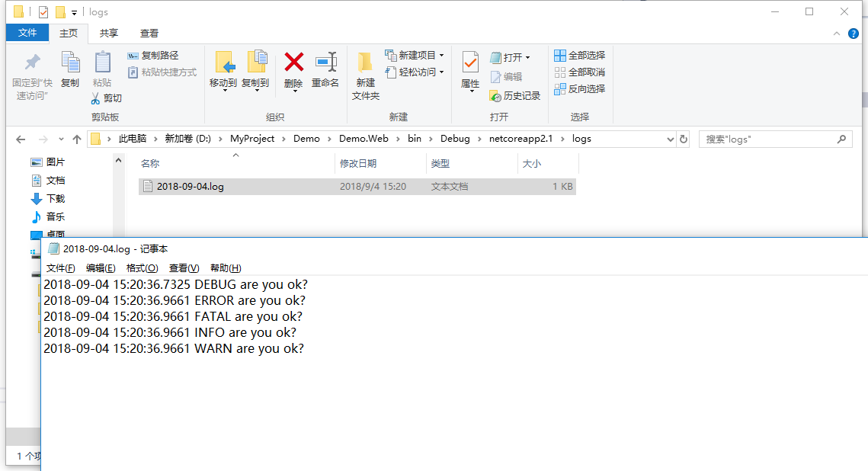The width and height of the screenshot is (868, 471).
Task: Click navigation pane scroll up arrow
Action: (x=118, y=161)
